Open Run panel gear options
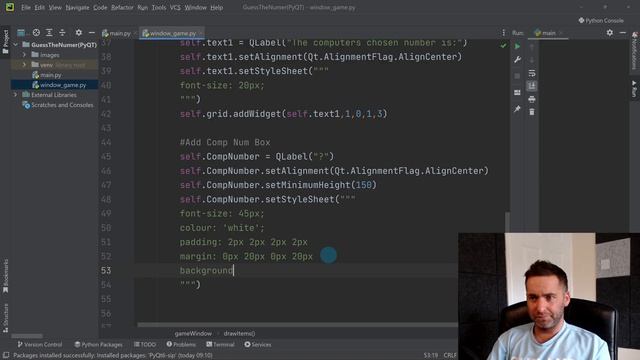This screenshot has width=640, height=360. pyautogui.click(x=609, y=33)
